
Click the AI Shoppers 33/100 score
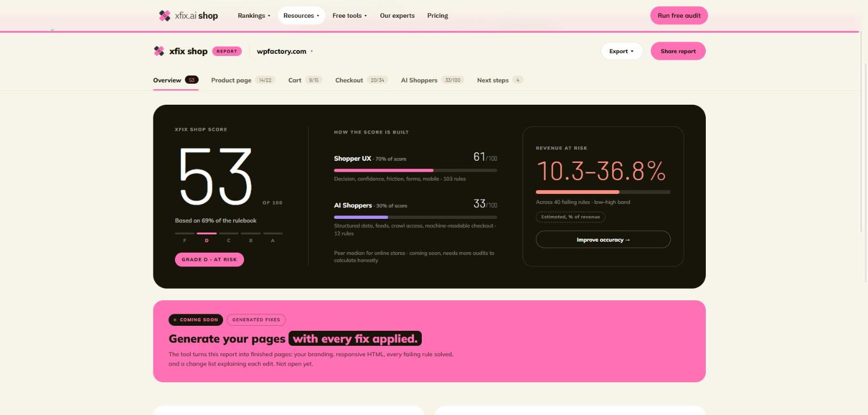pos(485,204)
